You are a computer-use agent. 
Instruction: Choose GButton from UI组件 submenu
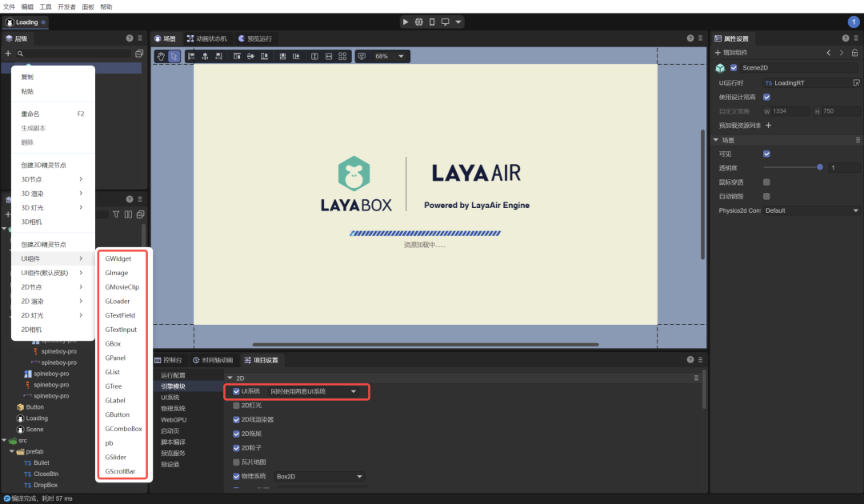click(x=118, y=414)
